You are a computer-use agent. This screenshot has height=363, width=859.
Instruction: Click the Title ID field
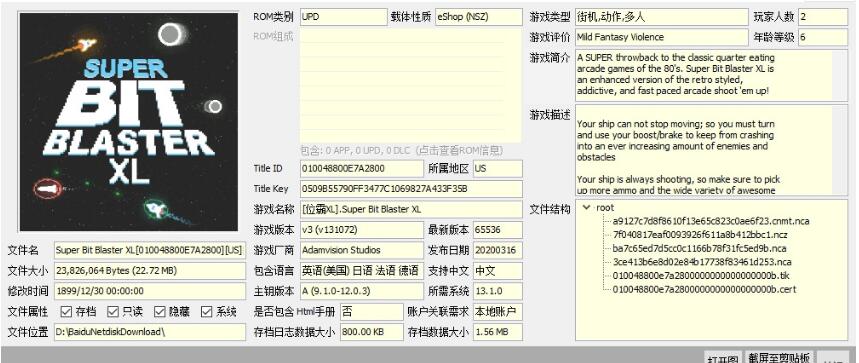[x=362, y=169]
